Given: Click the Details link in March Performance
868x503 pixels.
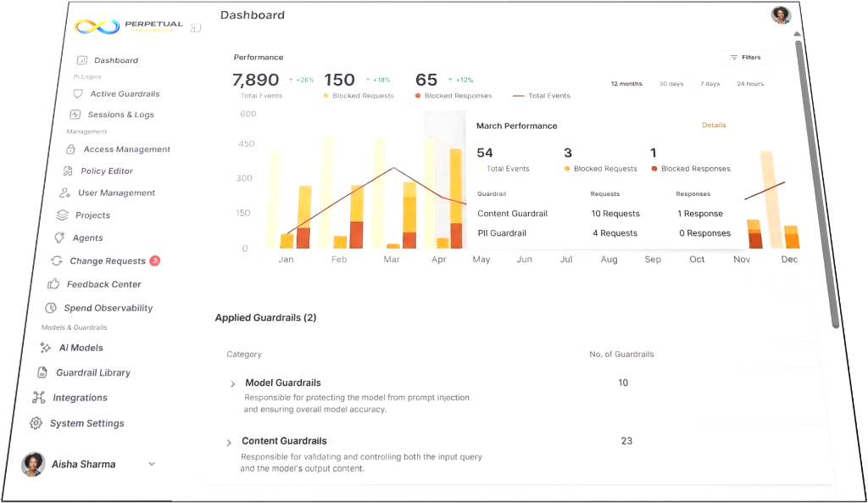Looking at the screenshot, I should pyautogui.click(x=714, y=125).
